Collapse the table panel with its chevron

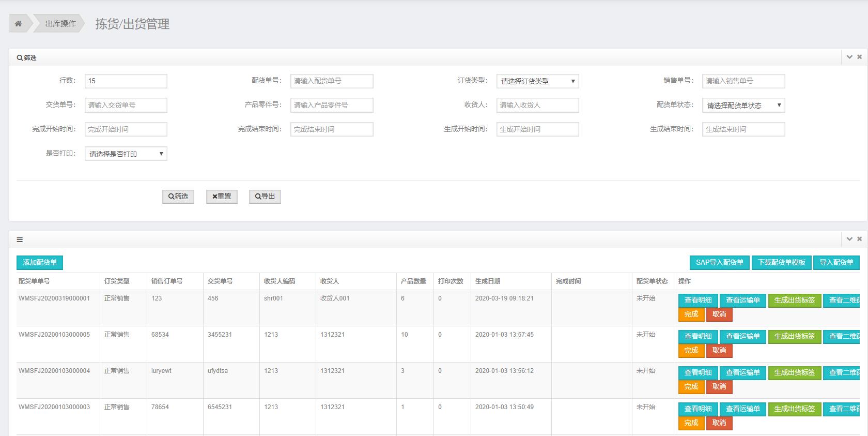point(849,239)
